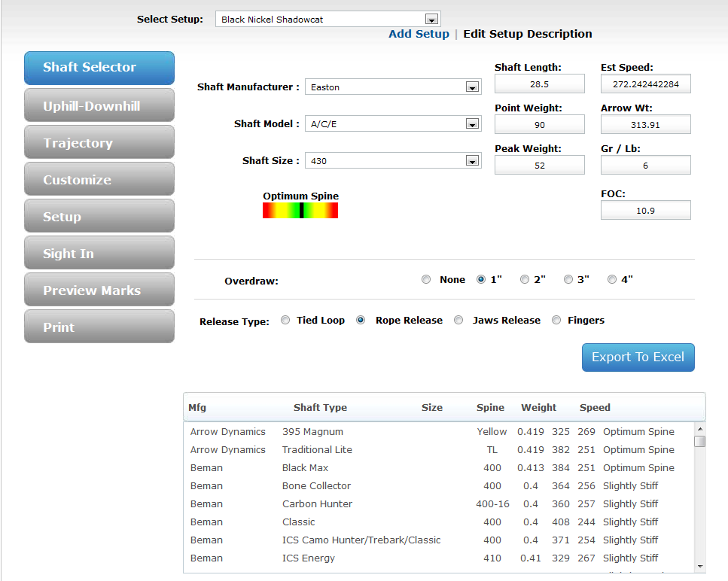Choose the 2" overdraw radio button
The width and height of the screenshot is (728, 581).
click(x=525, y=279)
